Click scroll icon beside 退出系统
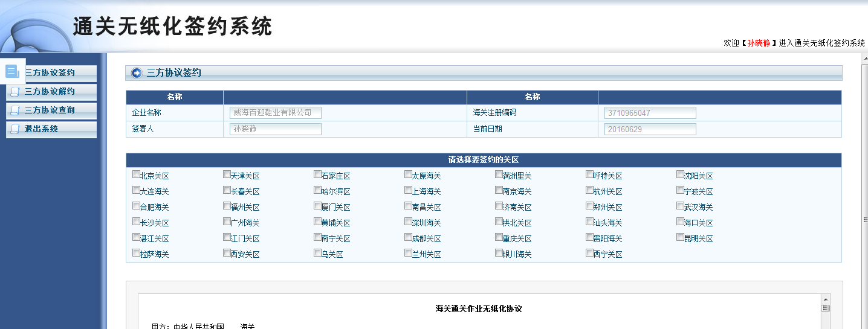868x329 pixels. (15, 129)
